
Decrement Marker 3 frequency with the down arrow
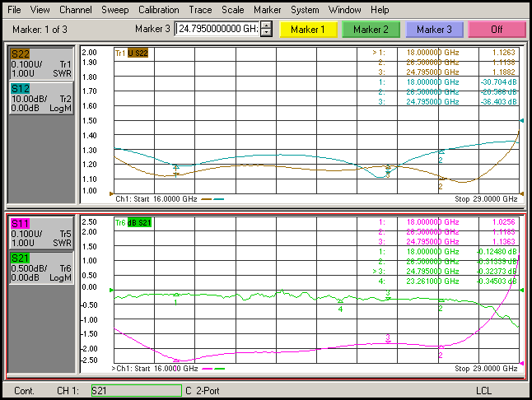tap(265, 33)
